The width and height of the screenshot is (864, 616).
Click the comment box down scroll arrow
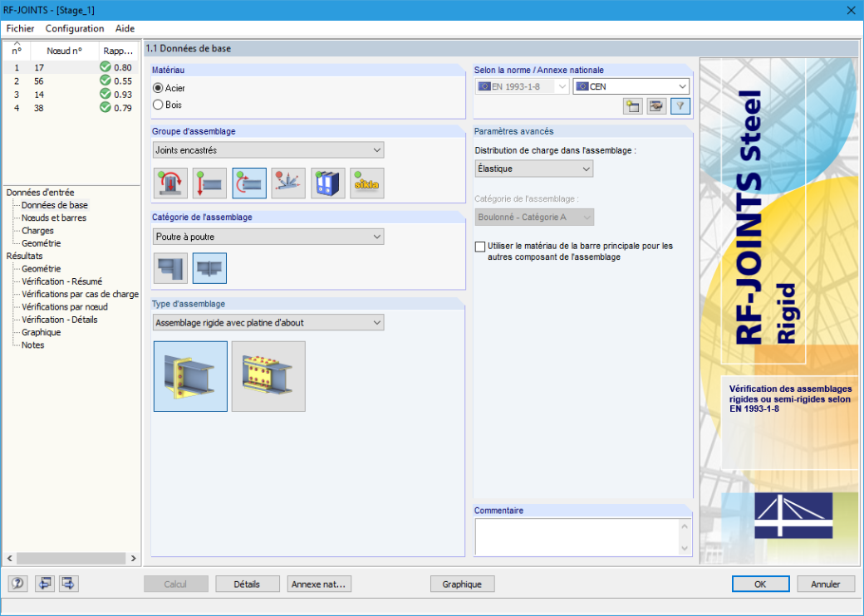coord(685,548)
